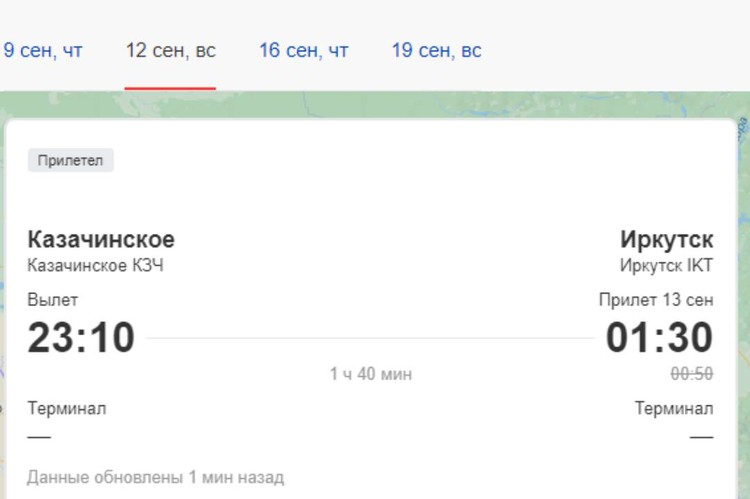Switch to the 16 сен, чт tab

click(x=304, y=50)
